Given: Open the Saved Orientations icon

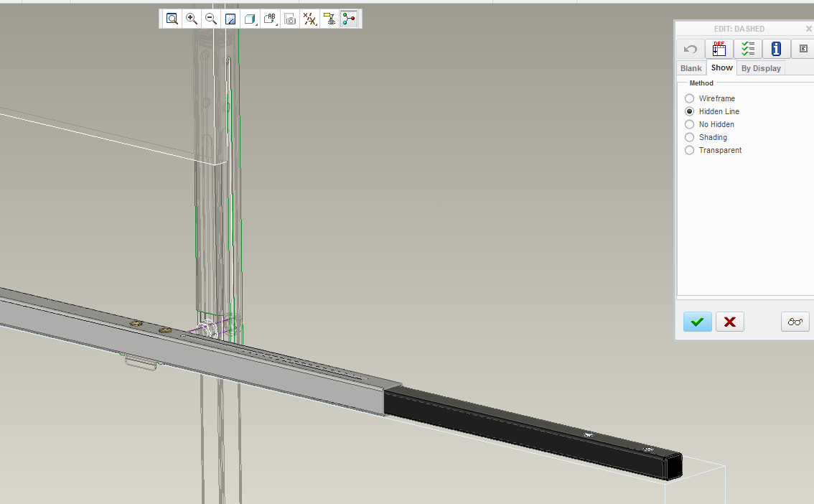Looking at the screenshot, I should coord(270,19).
